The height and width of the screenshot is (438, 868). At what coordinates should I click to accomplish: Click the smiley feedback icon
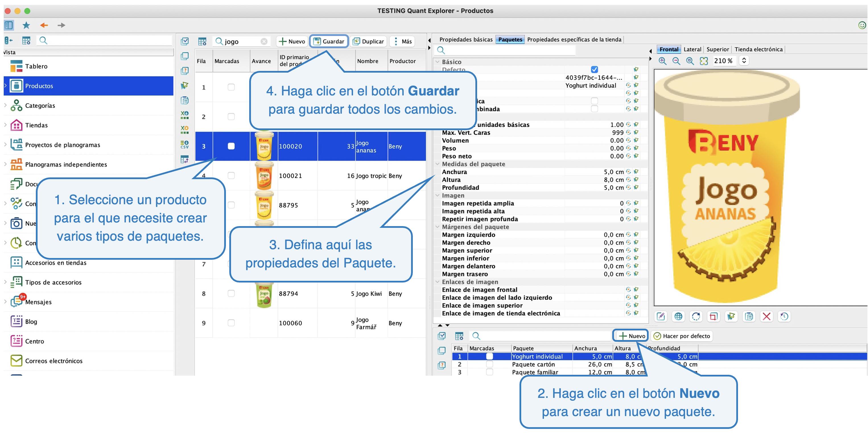point(862,25)
